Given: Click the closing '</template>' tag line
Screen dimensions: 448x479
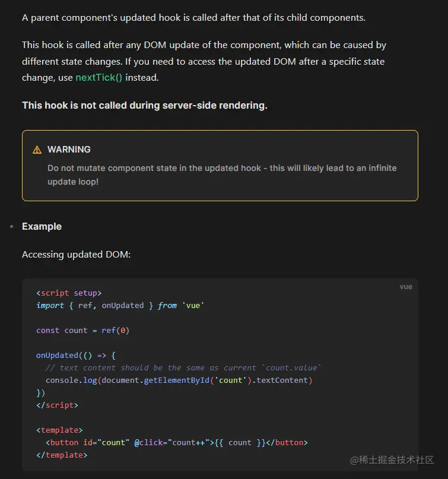Looking at the screenshot, I should click(x=62, y=455).
